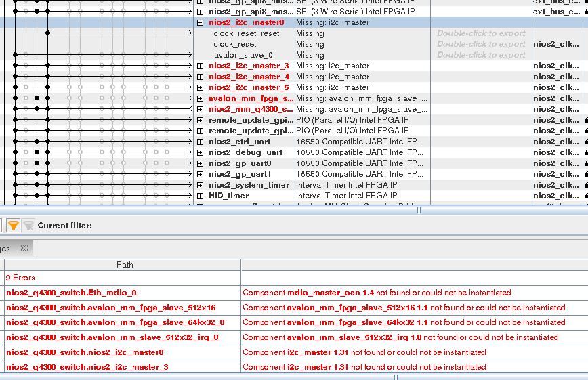
Task: Close the Messages tab with its X icon
Action: (x=24, y=249)
